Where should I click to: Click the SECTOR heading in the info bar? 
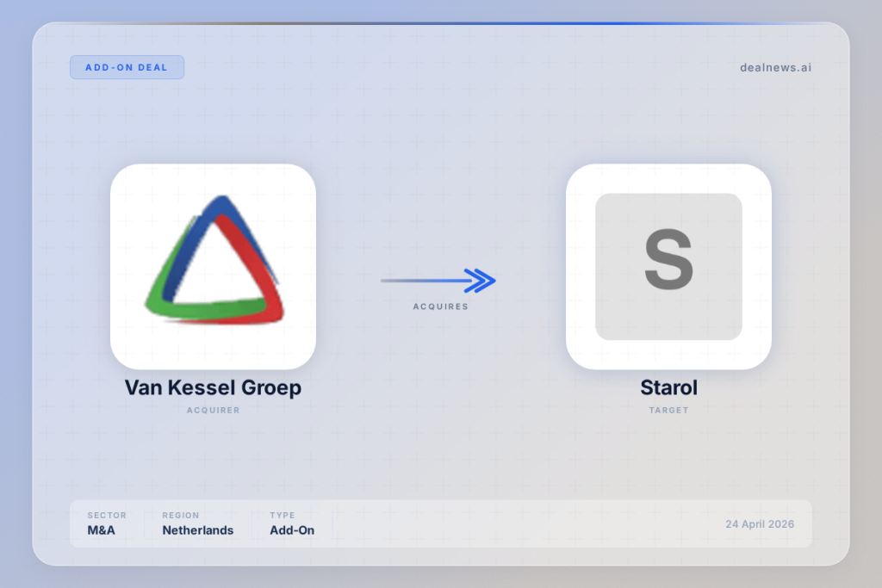tap(107, 516)
